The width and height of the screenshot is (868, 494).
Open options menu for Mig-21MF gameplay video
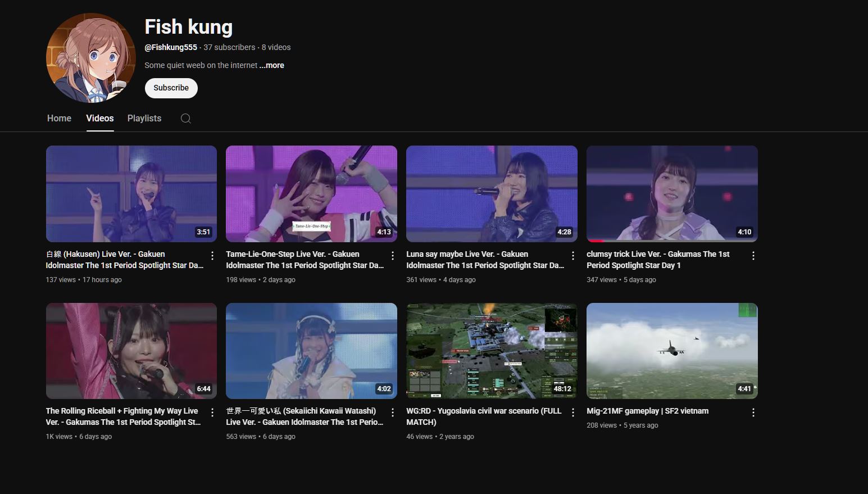753,413
